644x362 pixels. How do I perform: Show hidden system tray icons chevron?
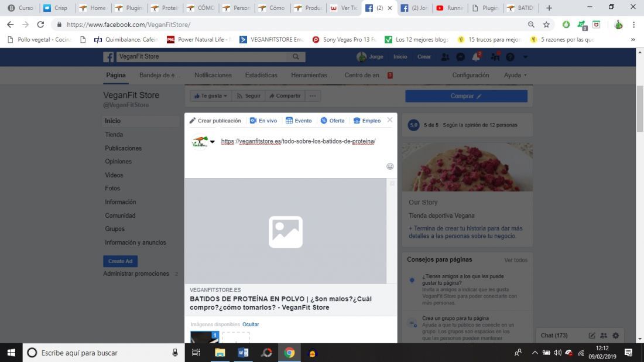click(535, 353)
